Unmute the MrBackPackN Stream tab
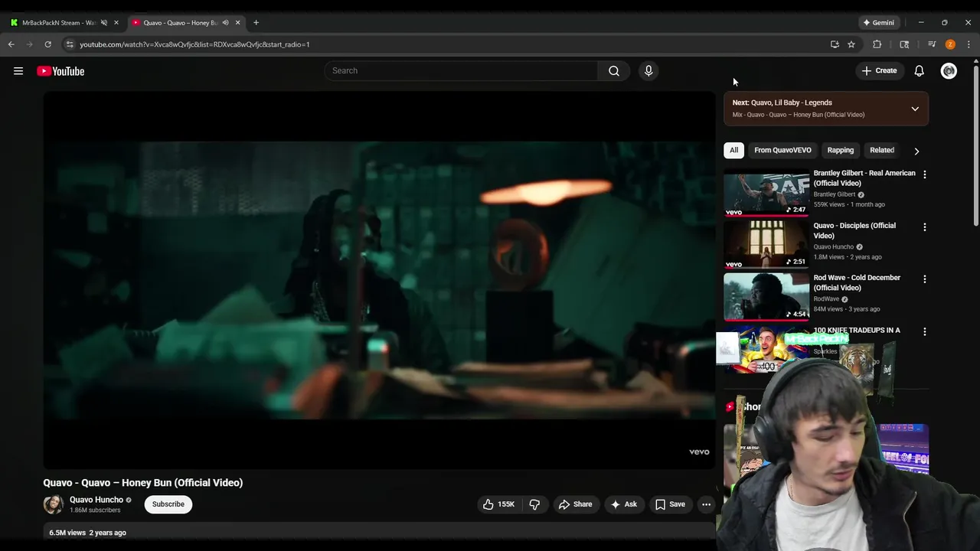The image size is (980, 551). click(x=104, y=22)
